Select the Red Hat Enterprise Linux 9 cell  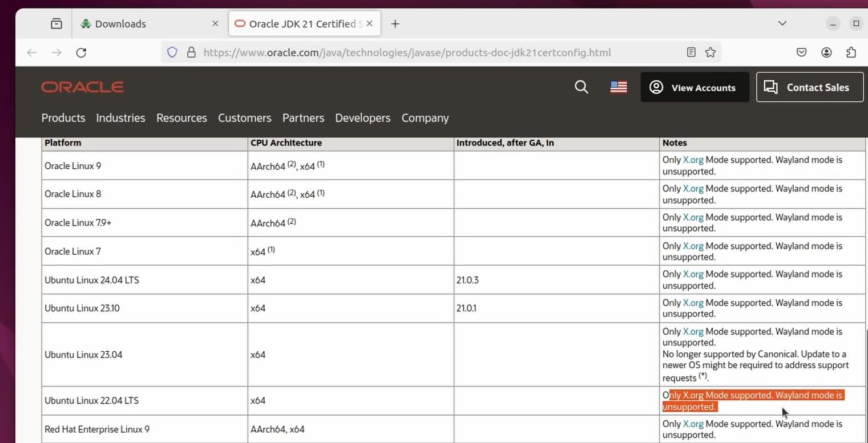144,429
